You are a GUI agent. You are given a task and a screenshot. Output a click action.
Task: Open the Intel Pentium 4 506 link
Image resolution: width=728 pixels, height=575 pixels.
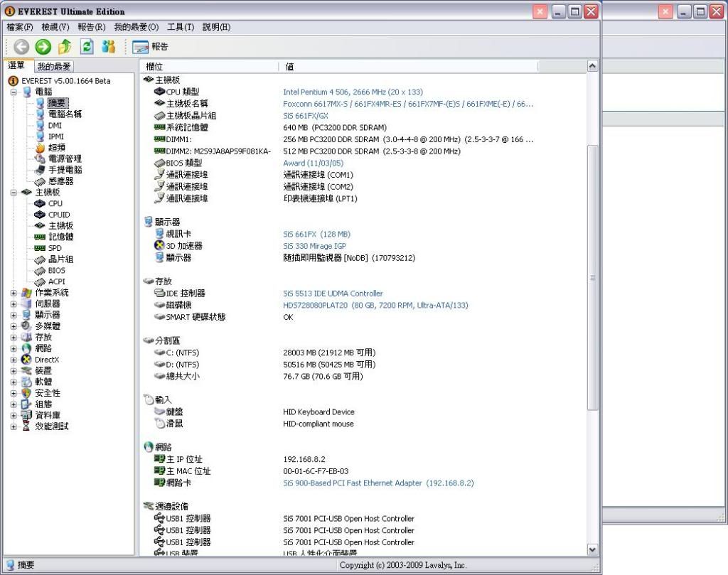tap(353, 92)
